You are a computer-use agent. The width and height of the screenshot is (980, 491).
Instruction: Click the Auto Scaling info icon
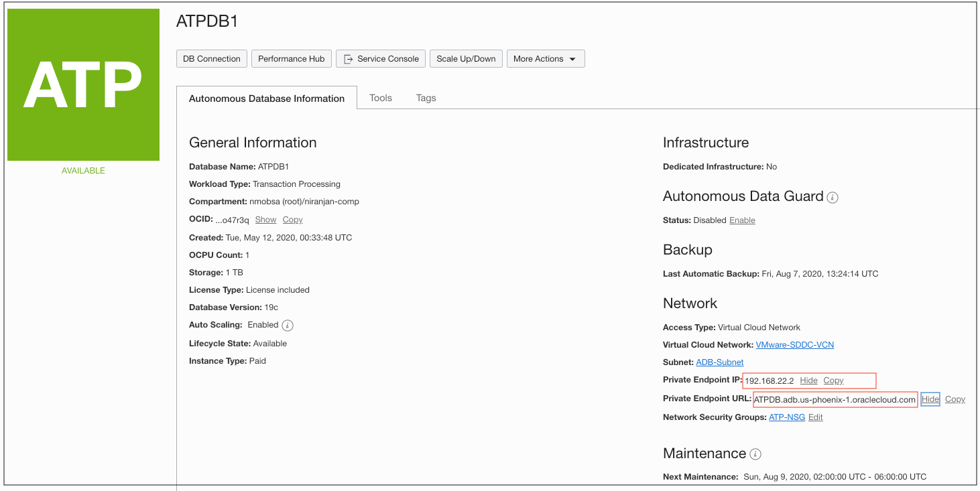point(288,326)
